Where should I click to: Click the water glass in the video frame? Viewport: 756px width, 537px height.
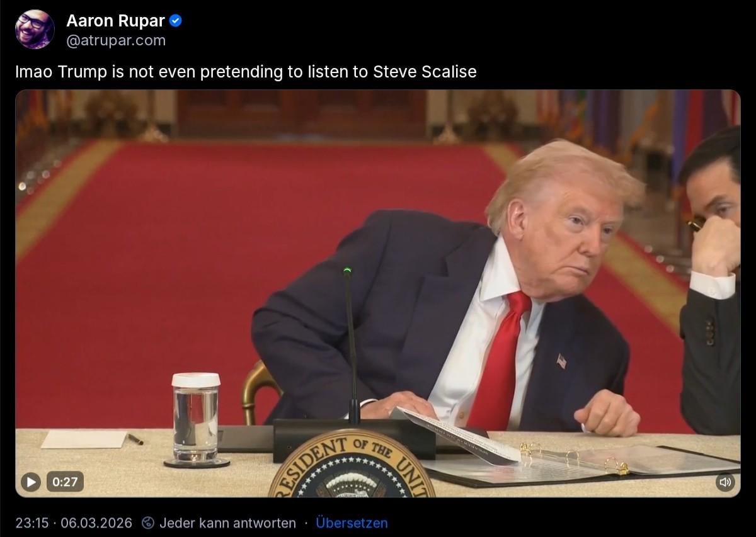[x=196, y=420]
